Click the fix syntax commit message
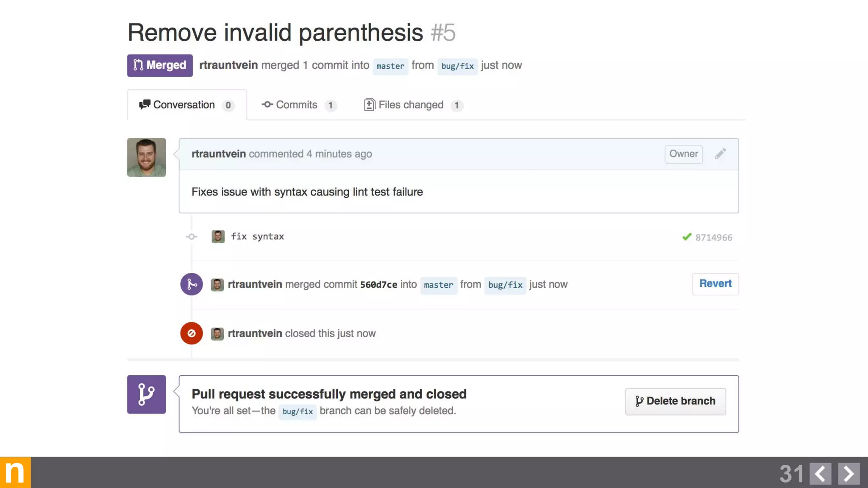Viewport: 868px width, 488px height. click(x=257, y=237)
